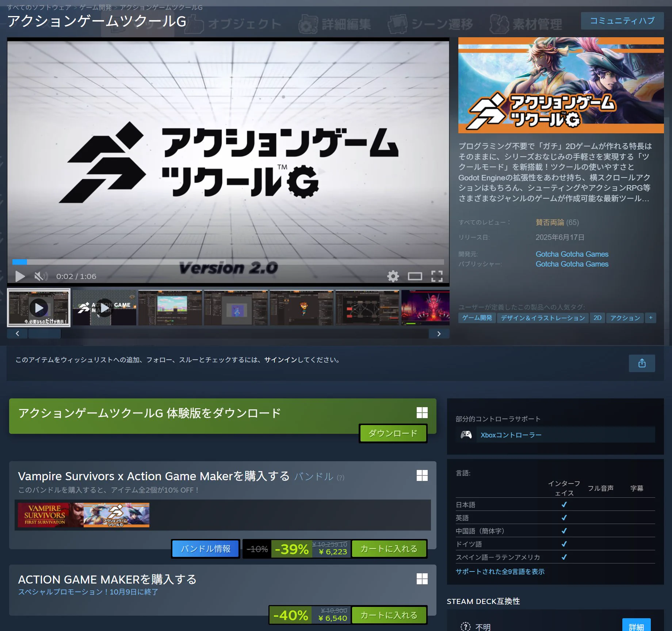Unmute the video volume icon
Image resolution: width=672 pixels, height=631 pixels.
(x=41, y=276)
